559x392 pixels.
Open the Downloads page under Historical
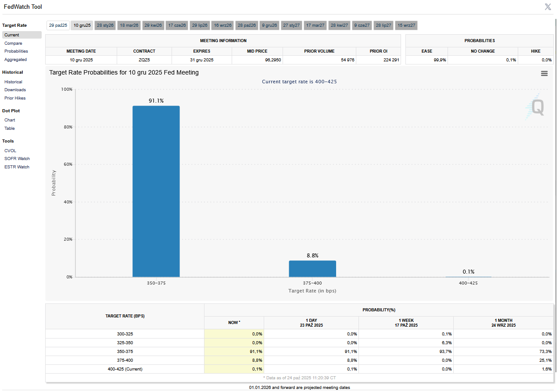click(x=15, y=90)
